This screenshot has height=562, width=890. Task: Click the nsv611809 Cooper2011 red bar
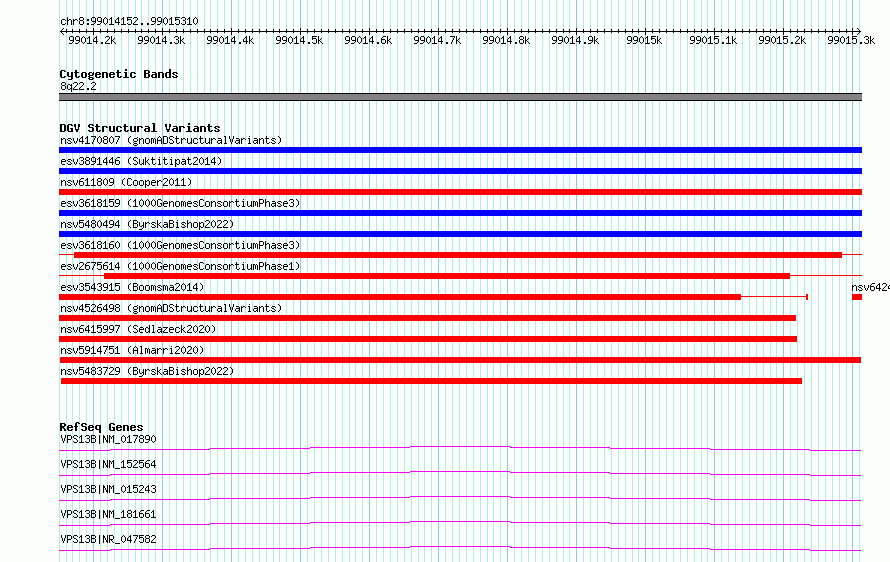[460, 192]
